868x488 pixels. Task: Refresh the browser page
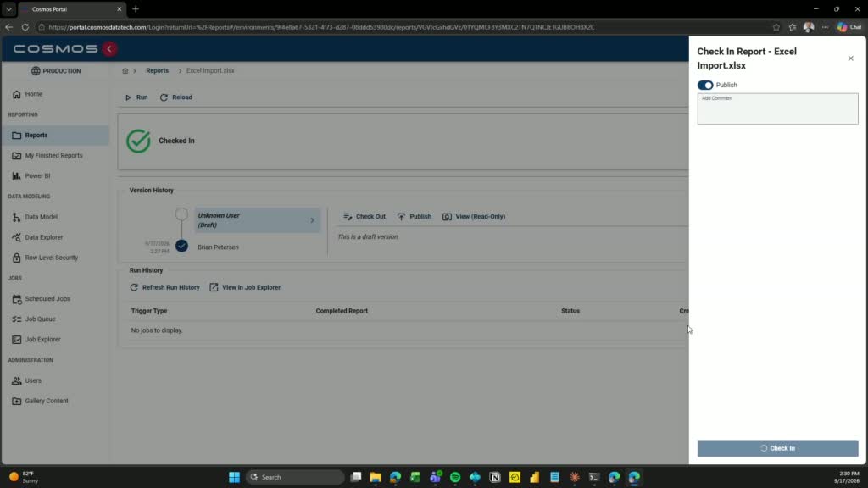click(x=25, y=27)
